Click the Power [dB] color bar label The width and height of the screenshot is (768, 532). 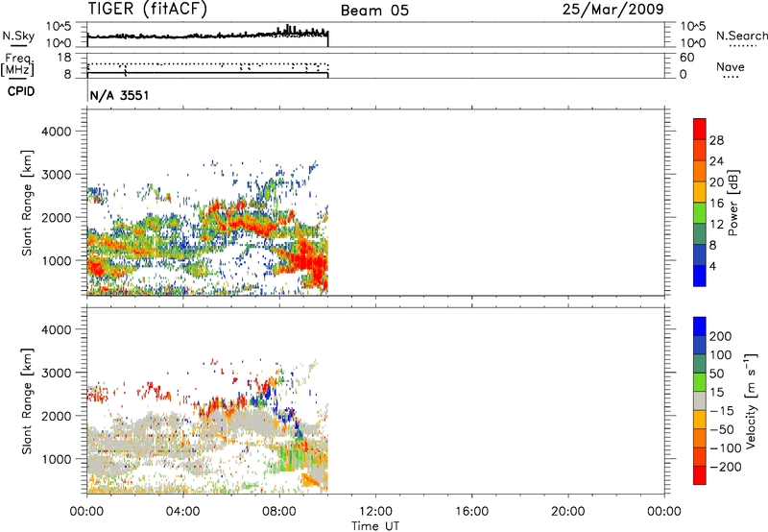pyautogui.click(x=732, y=203)
